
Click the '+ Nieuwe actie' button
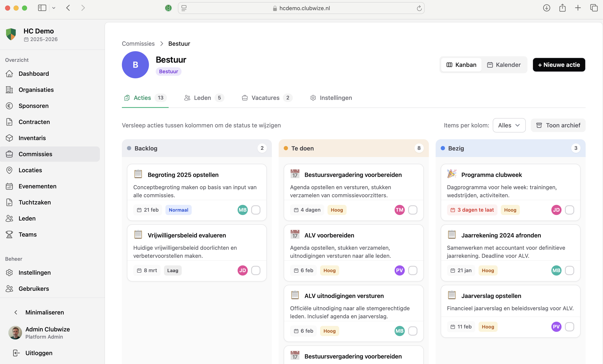pos(559,65)
